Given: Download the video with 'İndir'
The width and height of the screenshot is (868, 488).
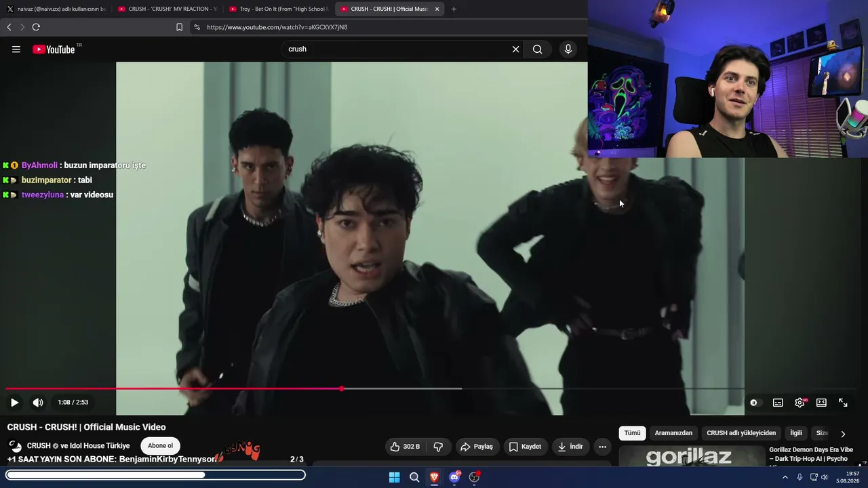Looking at the screenshot, I should click(570, 447).
